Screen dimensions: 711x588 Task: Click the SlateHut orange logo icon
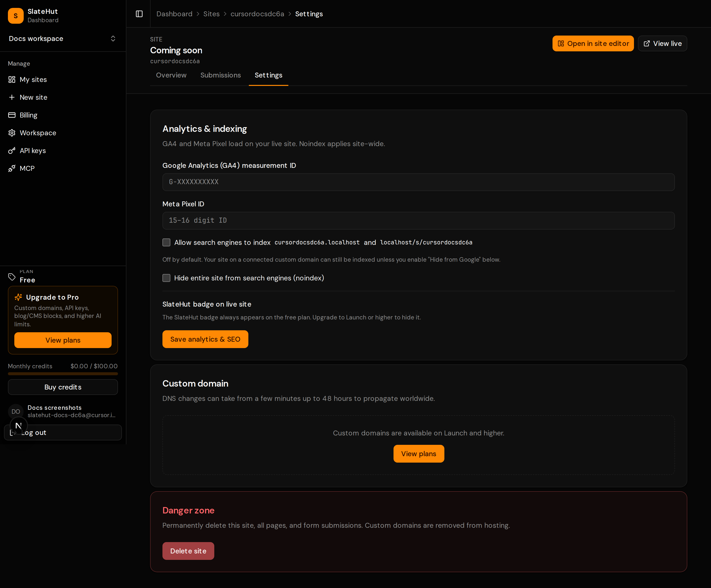[x=16, y=16]
